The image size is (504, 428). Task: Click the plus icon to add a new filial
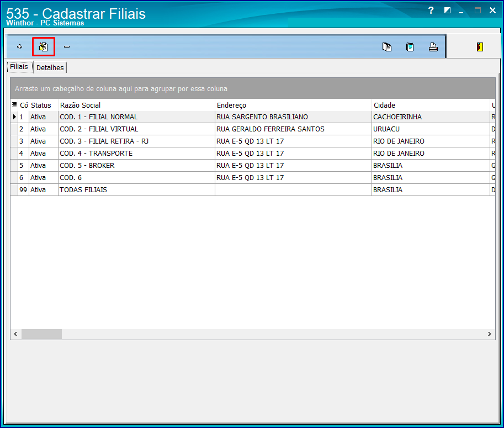point(20,46)
